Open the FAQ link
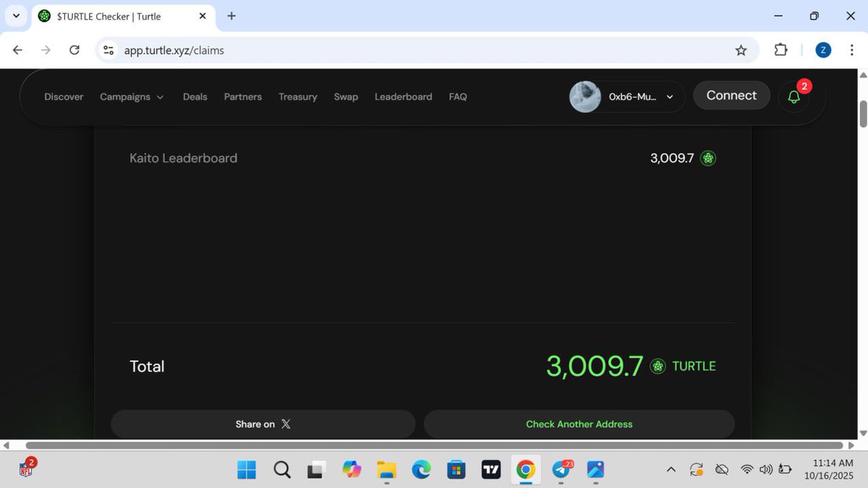This screenshot has height=488, width=868. (458, 96)
